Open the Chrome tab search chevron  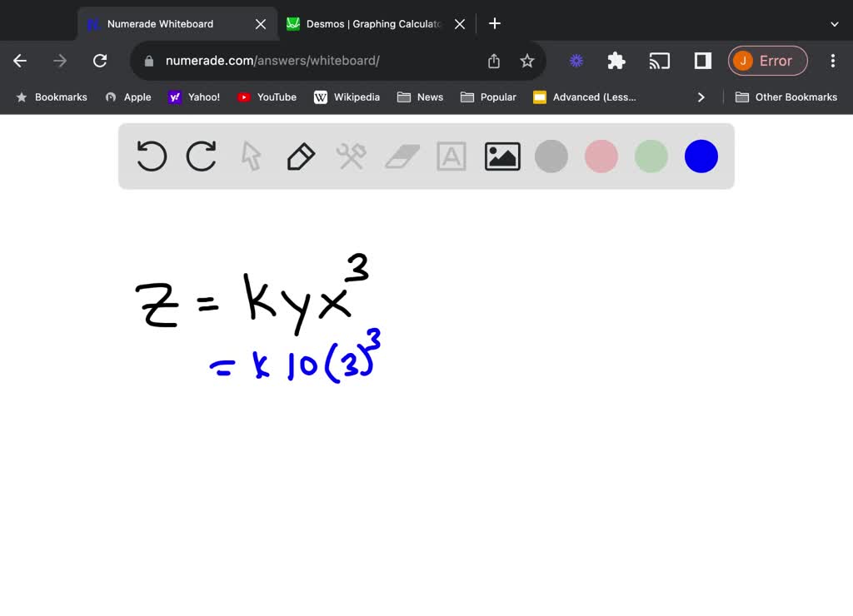tap(834, 24)
